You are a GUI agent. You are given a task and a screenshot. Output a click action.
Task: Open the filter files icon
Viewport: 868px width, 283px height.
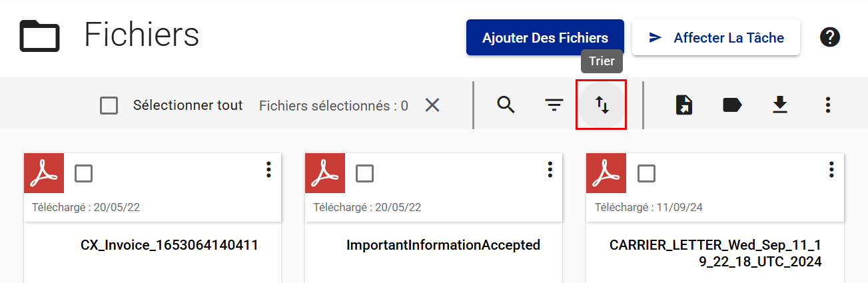pos(554,105)
